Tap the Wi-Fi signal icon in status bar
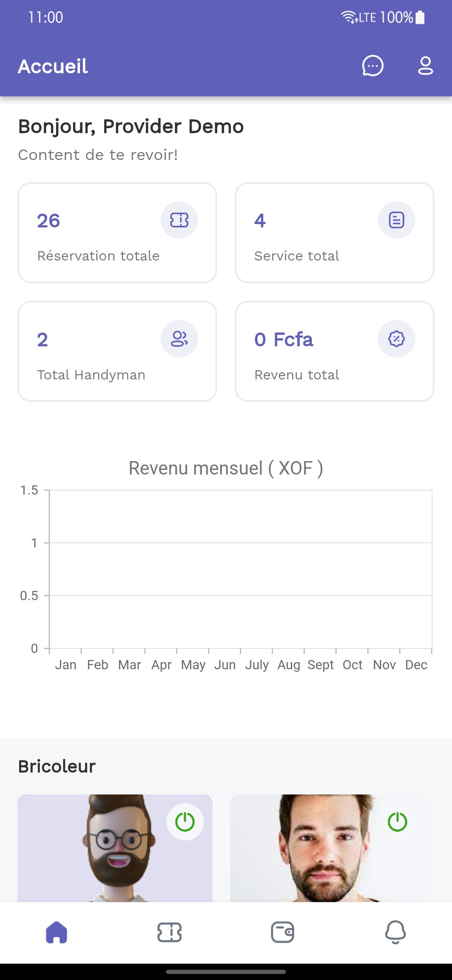Screen dimensions: 452x980 (x=349, y=17)
